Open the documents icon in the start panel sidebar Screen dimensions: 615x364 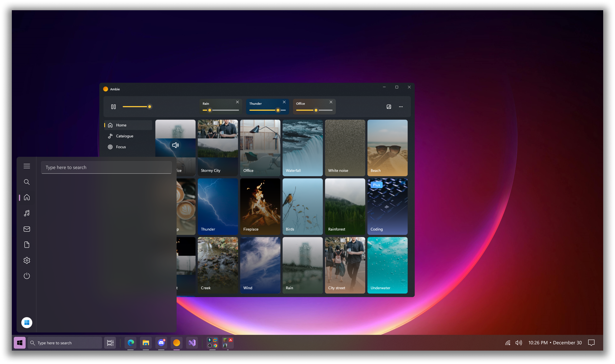click(27, 245)
